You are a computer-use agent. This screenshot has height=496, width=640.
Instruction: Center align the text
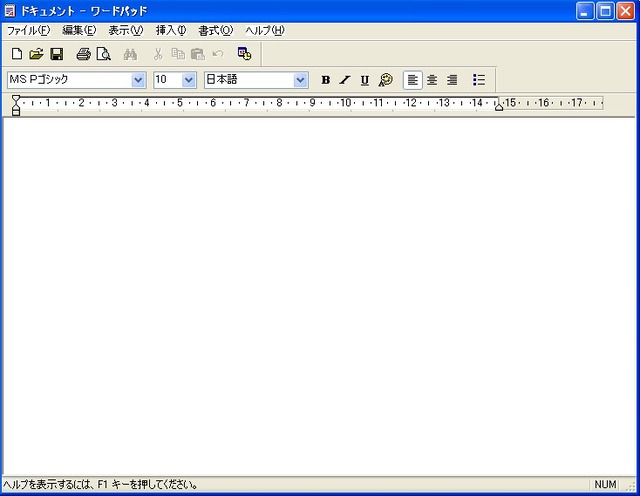pos(432,80)
